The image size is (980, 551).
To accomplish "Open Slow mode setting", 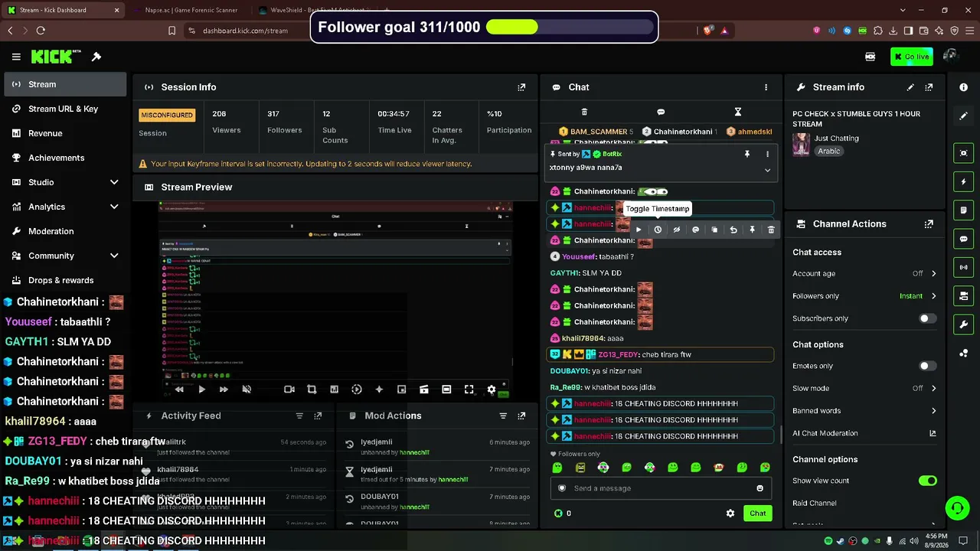I will coord(864,388).
